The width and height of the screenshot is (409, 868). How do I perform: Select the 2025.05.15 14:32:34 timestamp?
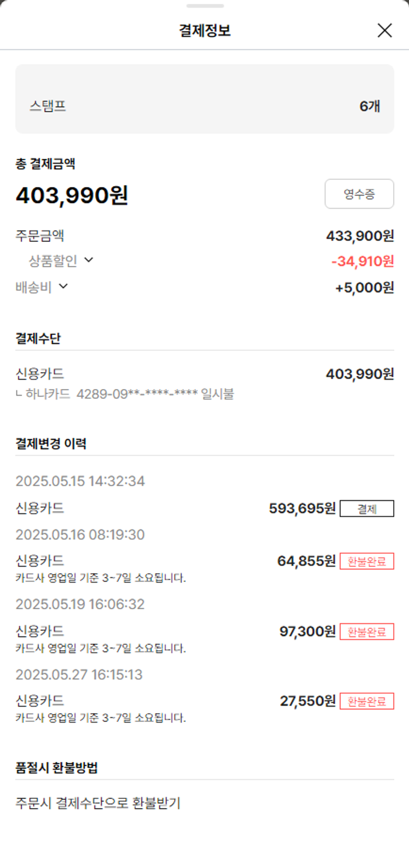tap(80, 481)
